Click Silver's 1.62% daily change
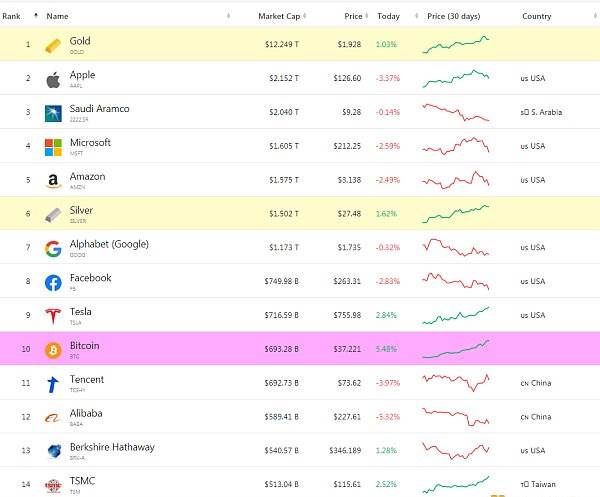The height and width of the screenshot is (497, 600). pyautogui.click(x=386, y=213)
